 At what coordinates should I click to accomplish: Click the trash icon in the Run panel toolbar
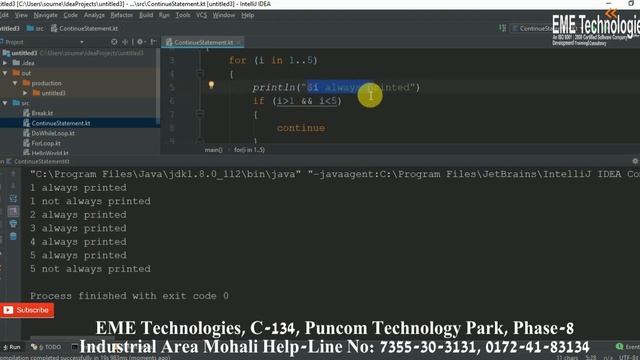[x=13, y=236]
